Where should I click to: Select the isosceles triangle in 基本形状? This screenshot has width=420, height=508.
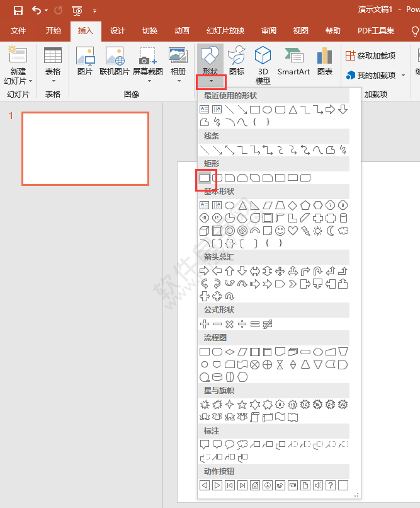(x=242, y=205)
